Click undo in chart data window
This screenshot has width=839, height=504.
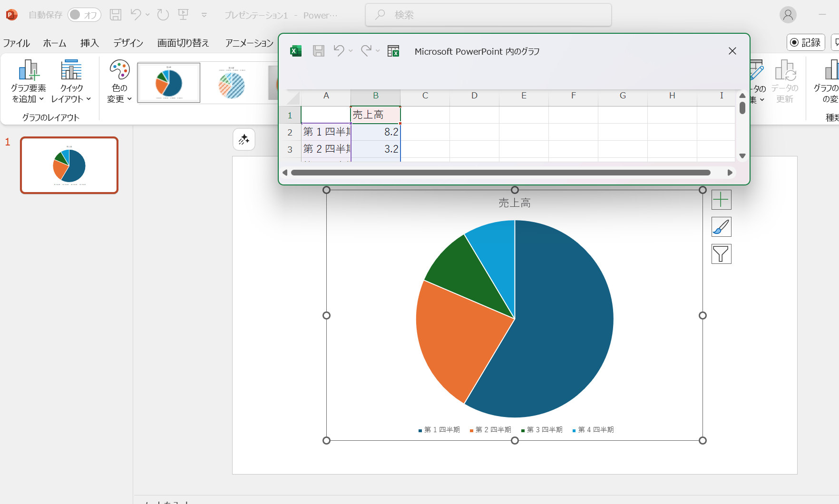tap(339, 51)
